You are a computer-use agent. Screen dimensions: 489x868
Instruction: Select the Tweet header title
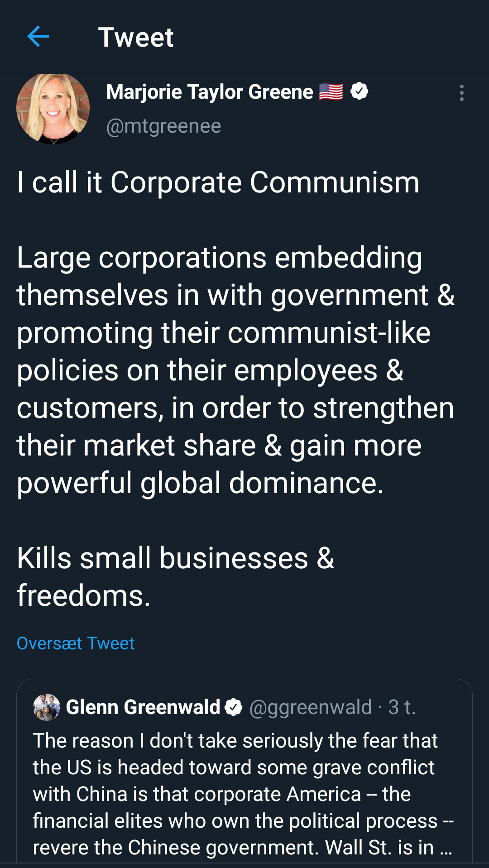pos(136,37)
